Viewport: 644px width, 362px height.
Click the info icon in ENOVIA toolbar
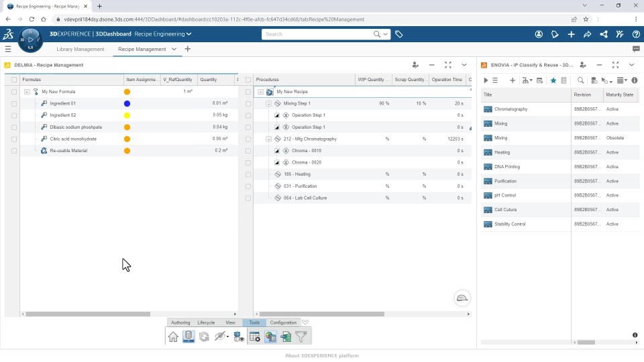(635, 80)
